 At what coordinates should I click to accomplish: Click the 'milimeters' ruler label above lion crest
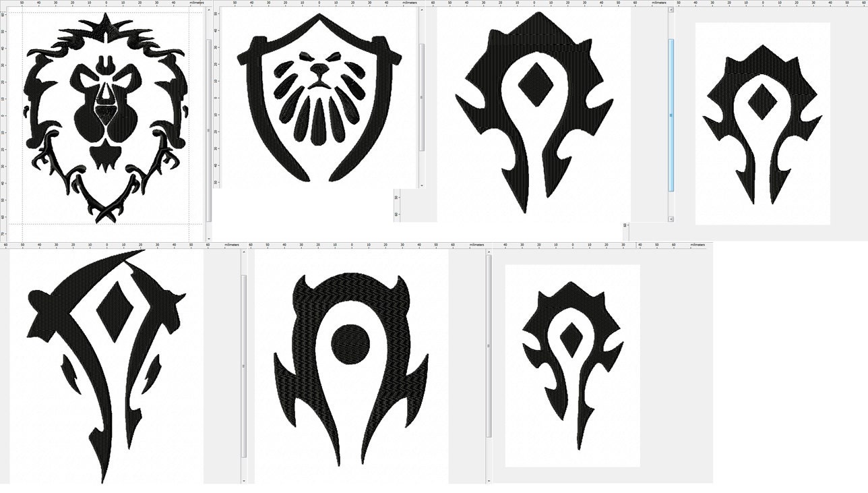[197, 3]
